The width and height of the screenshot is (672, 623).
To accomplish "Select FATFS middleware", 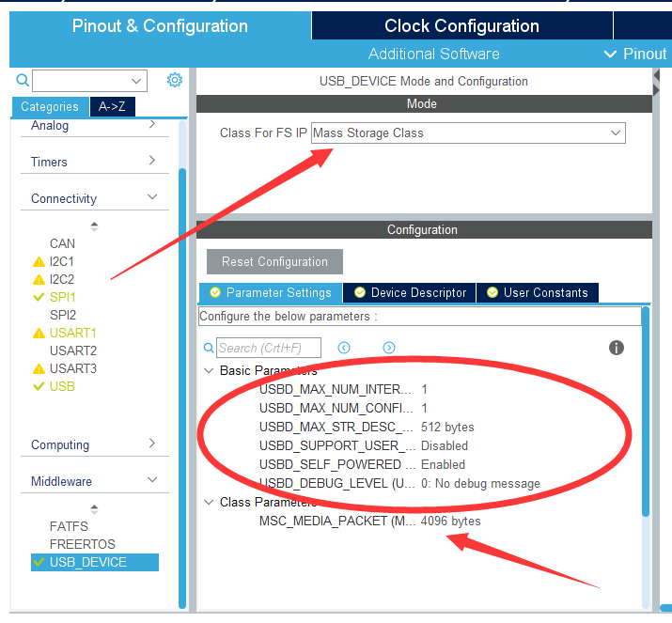I will tap(69, 526).
